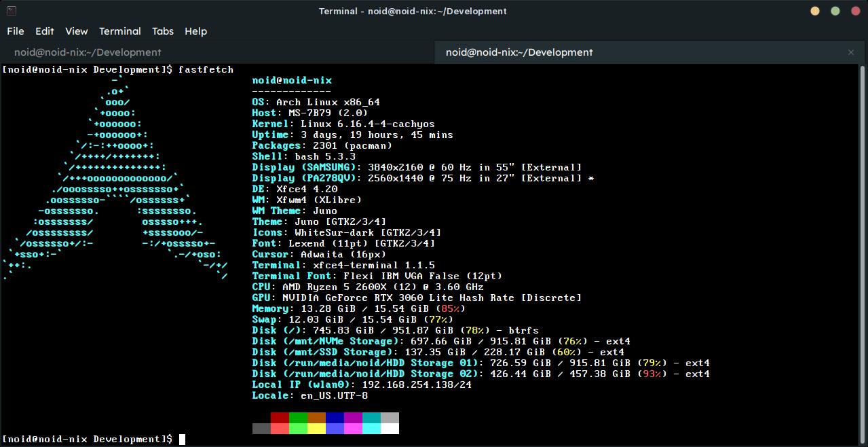Click the 'Icons: WhiteSur-dark' line
Screen dimensions: 868x447
(347, 232)
